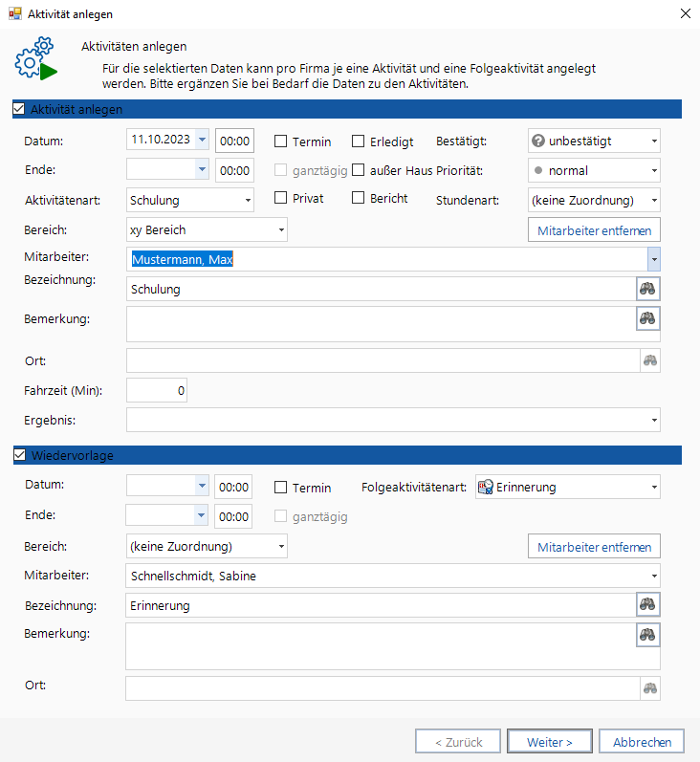Click binoculars icon next to Bezeichnung 'Erinnerung'

[648, 604]
